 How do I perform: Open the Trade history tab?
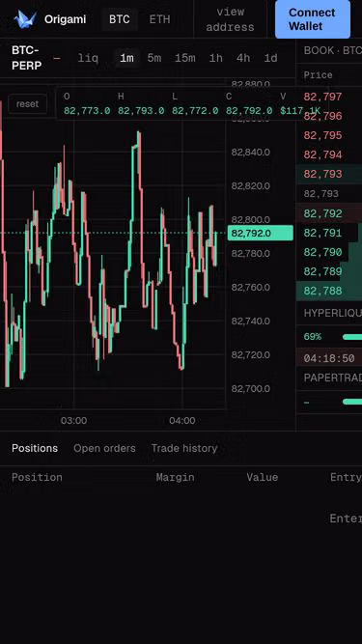(184, 448)
